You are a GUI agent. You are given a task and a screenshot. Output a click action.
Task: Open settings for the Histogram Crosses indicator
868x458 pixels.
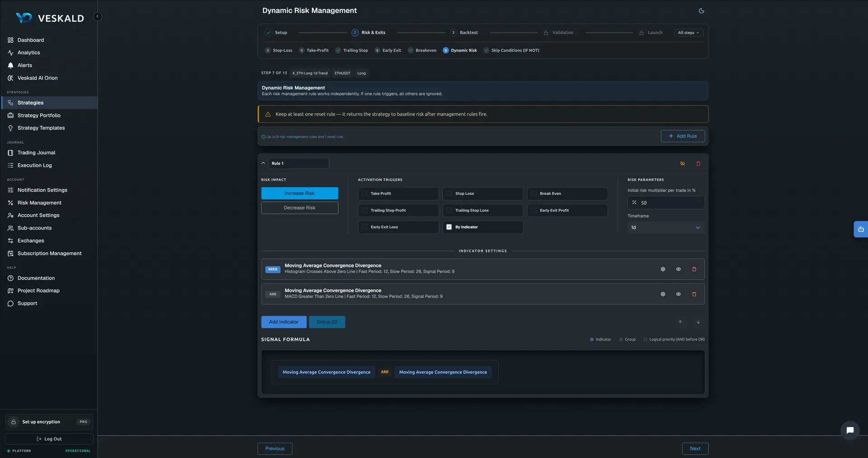tap(663, 269)
